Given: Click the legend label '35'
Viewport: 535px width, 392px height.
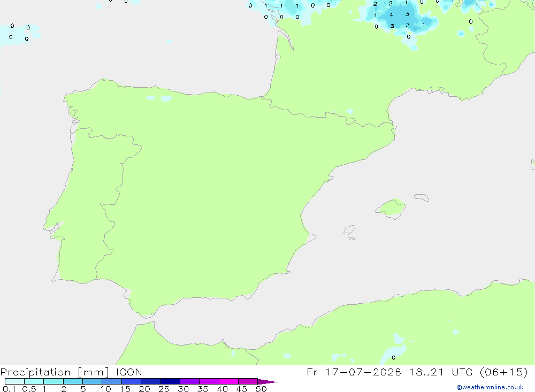Looking at the screenshot, I should (203, 389).
